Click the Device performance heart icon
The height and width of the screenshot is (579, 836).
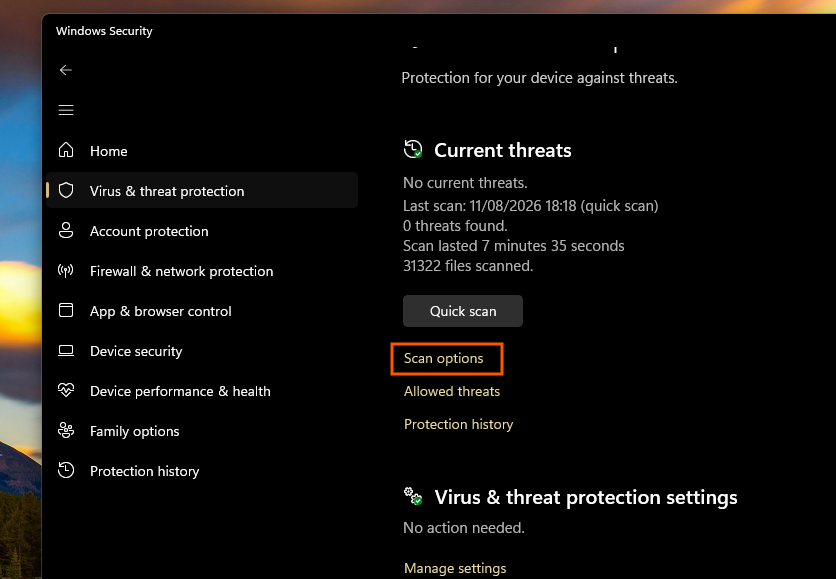coord(66,390)
